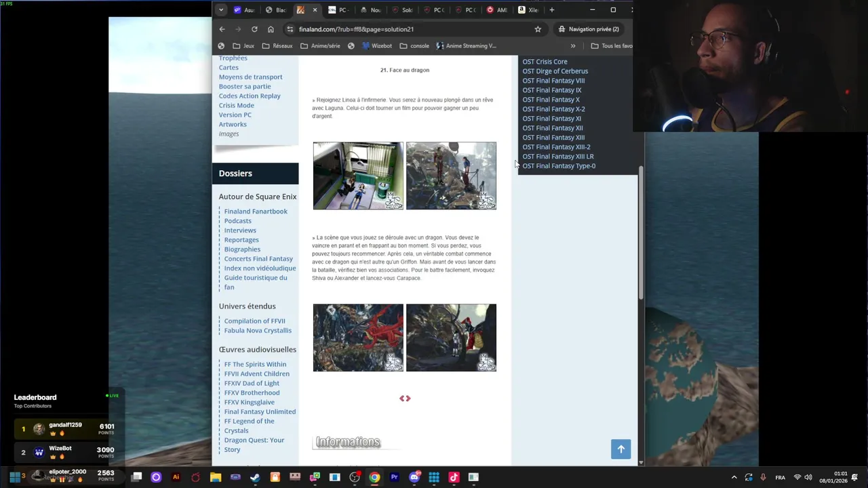Open Adobe Illustrator from the taskbar

tap(176, 477)
